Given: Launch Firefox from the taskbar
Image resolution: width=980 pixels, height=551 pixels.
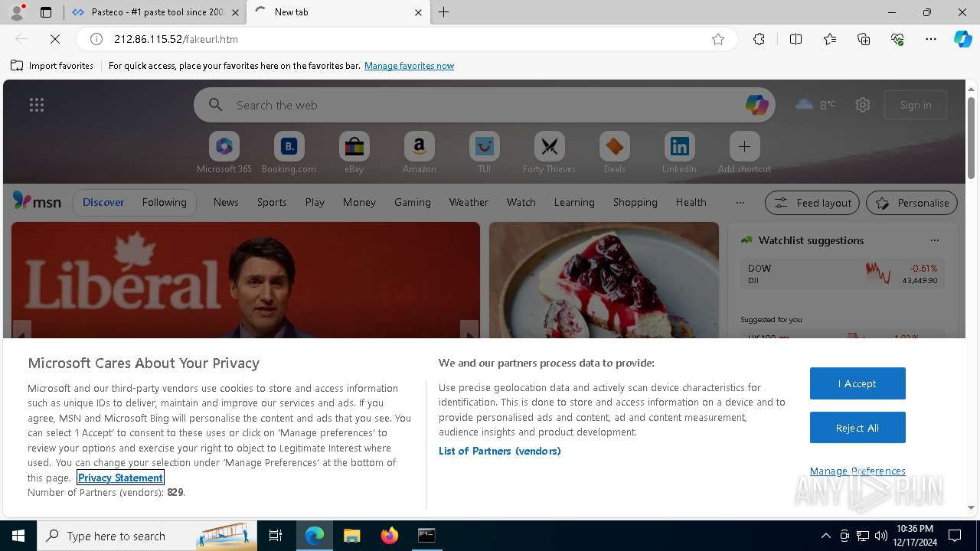Looking at the screenshot, I should pos(390,536).
